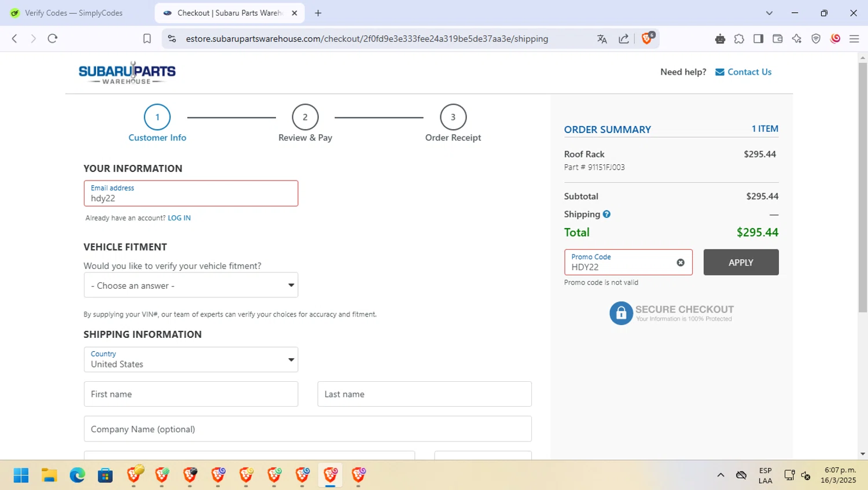
Task: Reload the checkout page
Action: tap(53, 39)
